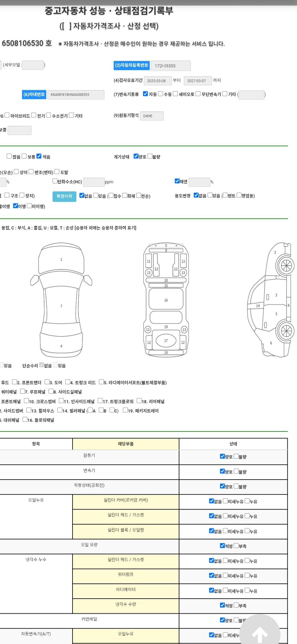
Task: Check the 2. 프론트펜더 checkbox
Action: tap(14, 382)
